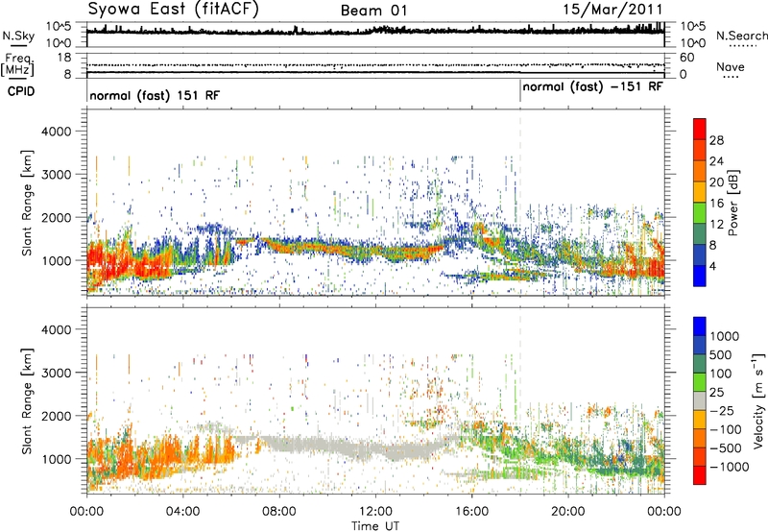Click the '60' tick on Nave axis
Viewport: 768px width, 532px height.
coord(686,58)
